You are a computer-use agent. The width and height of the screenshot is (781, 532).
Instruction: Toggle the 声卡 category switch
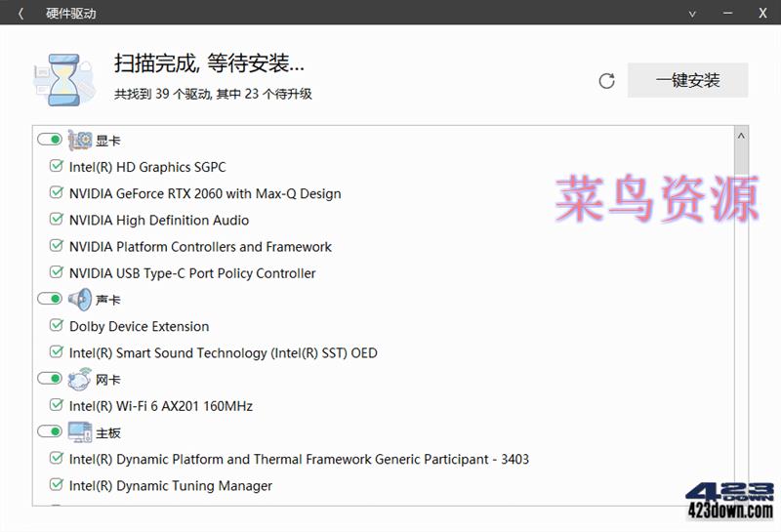[x=50, y=299]
